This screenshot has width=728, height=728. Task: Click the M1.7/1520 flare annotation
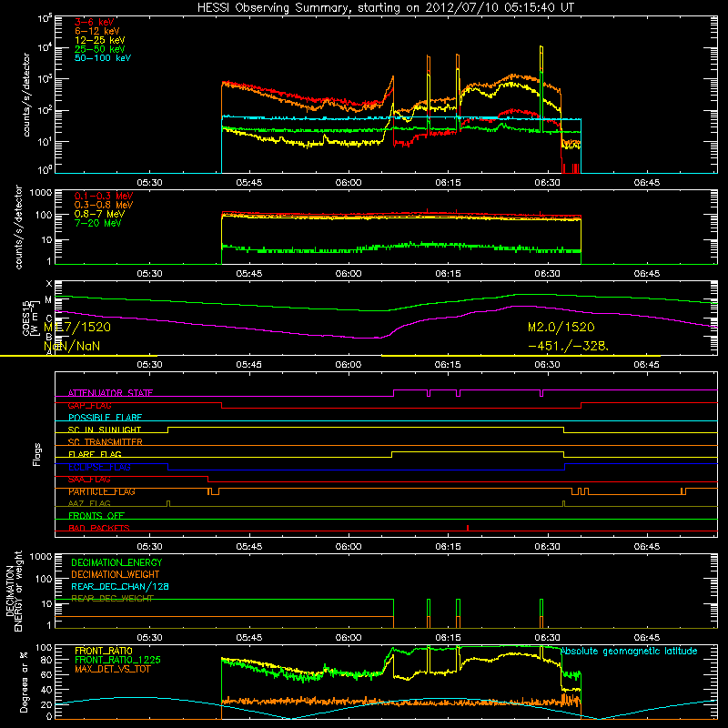click(x=77, y=328)
